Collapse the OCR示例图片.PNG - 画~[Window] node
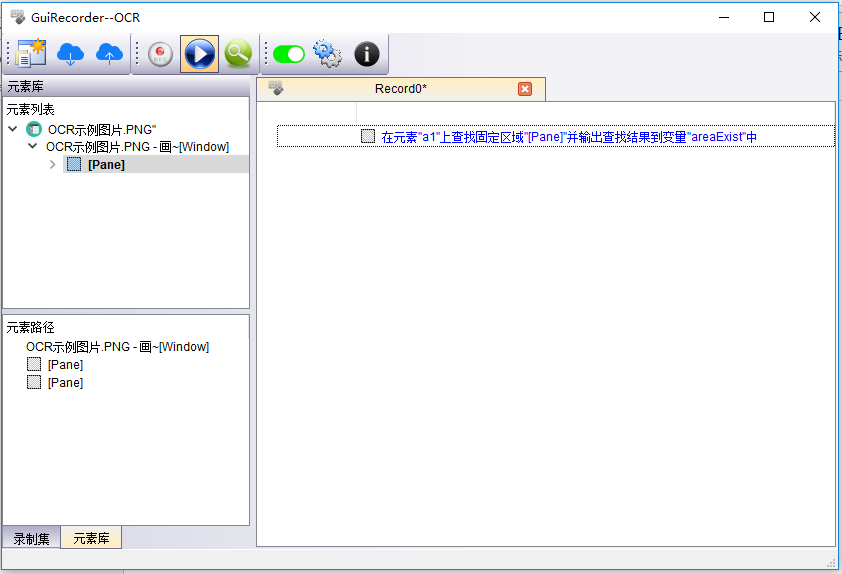Viewport: 842px width, 574px height. click(x=32, y=146)
